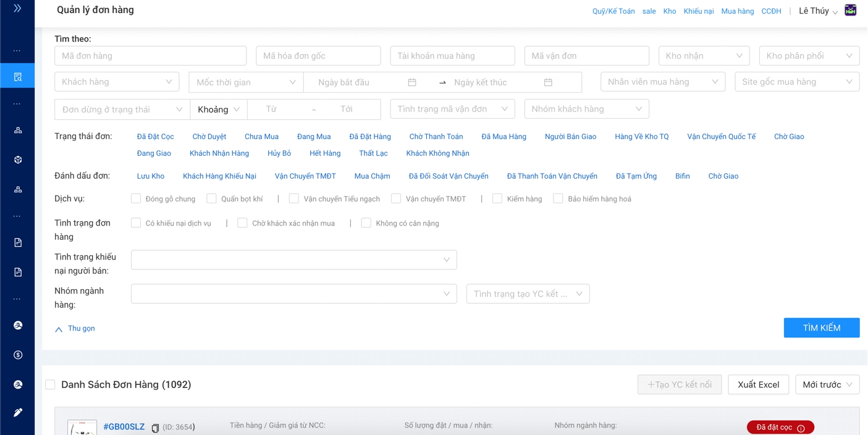Enable the Đóng gỗ chung checkbox

[x=136, y=198]
